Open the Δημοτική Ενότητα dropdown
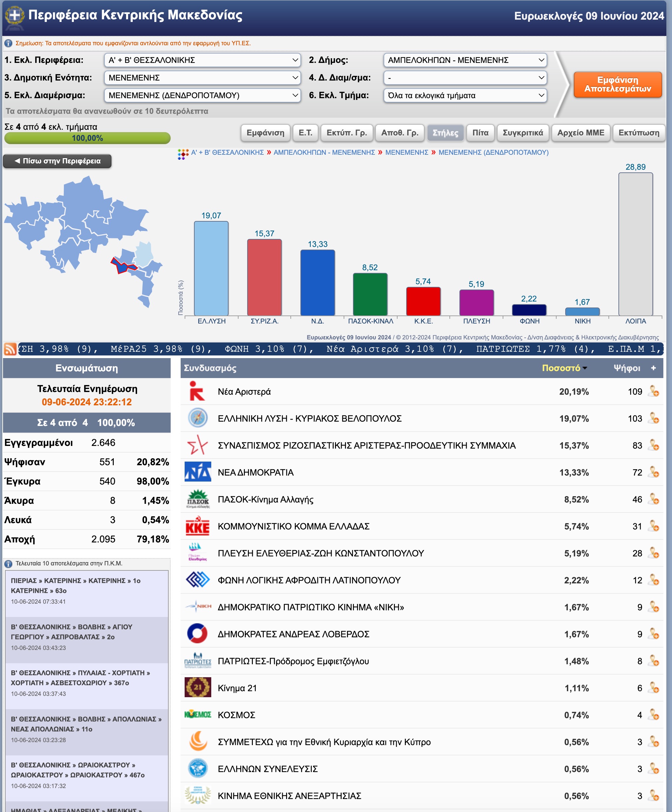This screenshot has height=812, width=672. (x=203, y=78)
